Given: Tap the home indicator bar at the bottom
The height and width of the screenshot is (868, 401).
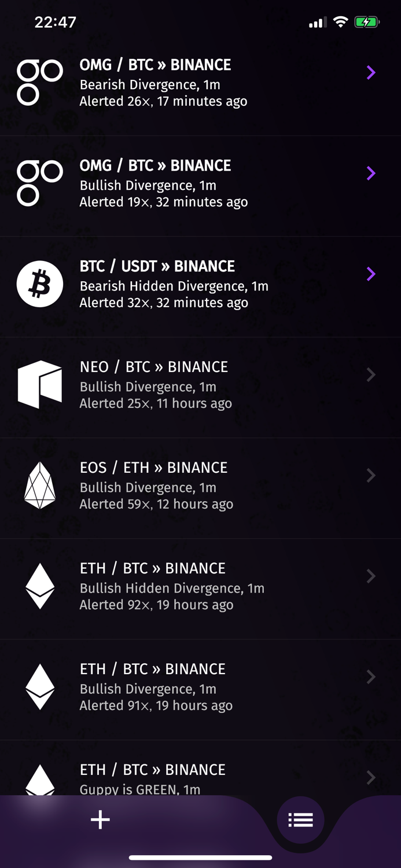Looking at the screenshot, I should tap(200, 858).
